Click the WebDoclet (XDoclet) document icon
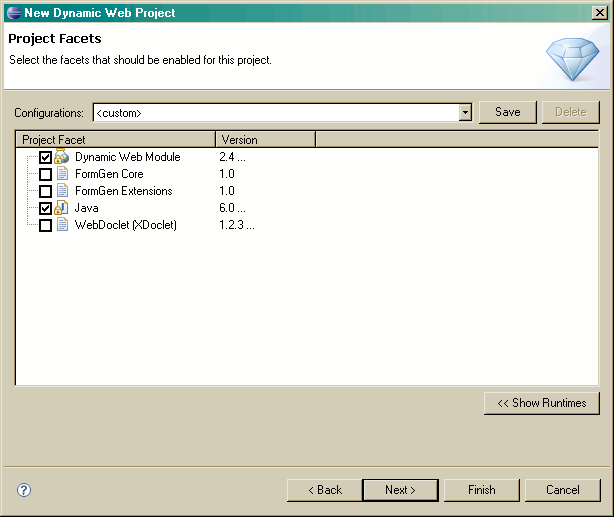 pos(61,225)
